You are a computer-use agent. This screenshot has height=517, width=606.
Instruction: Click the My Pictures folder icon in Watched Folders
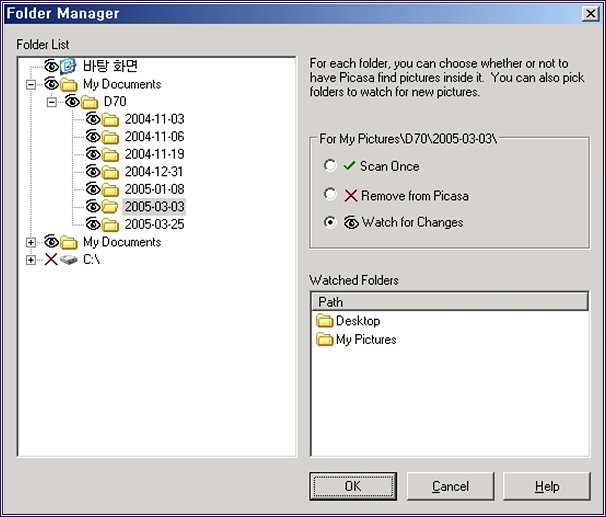324,340
